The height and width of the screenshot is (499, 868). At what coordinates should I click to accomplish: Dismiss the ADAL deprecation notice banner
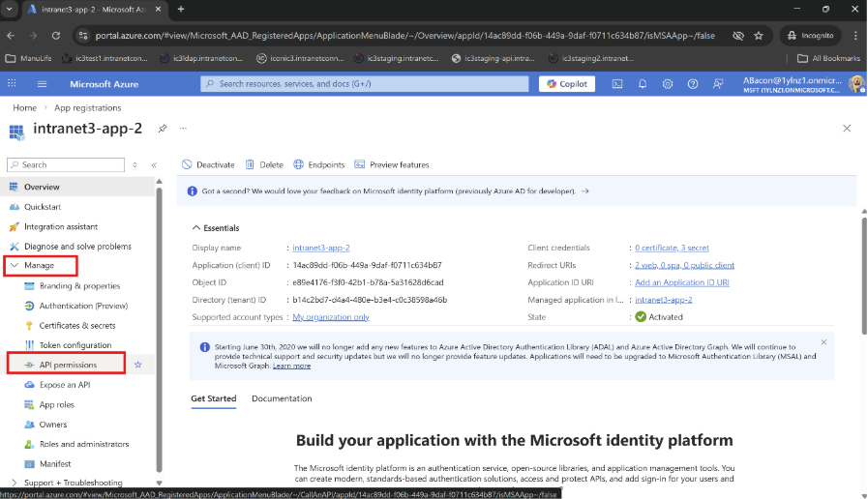point(823,341)
